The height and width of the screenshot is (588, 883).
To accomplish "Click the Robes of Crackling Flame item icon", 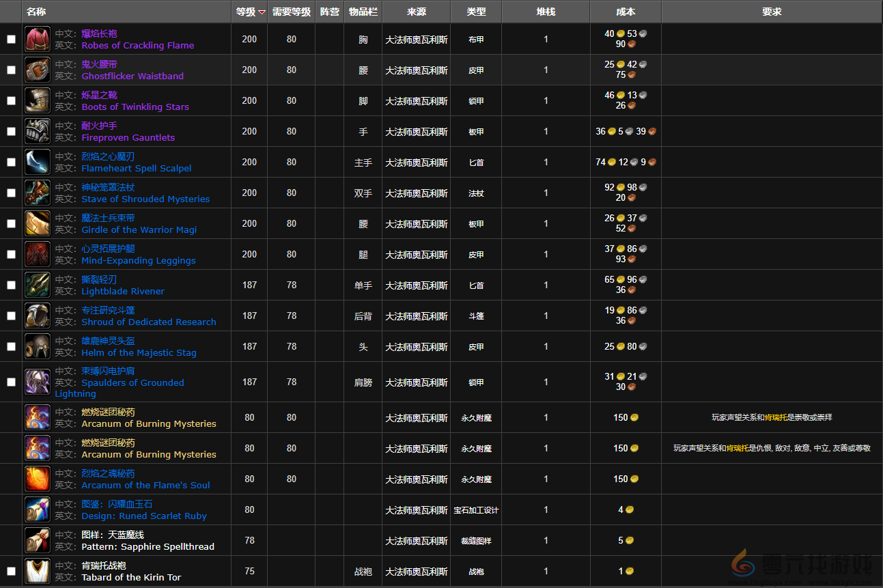I will click(x=38, y=39).
